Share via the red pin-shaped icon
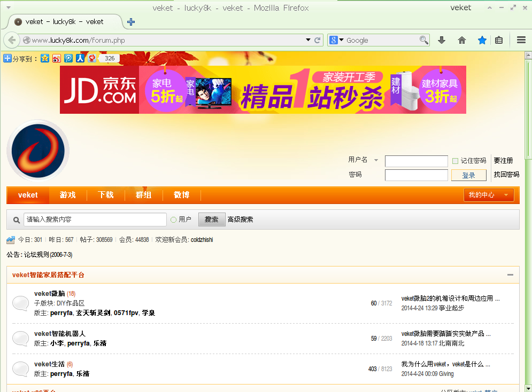532x392 pixels. click(x=91, y=58)
